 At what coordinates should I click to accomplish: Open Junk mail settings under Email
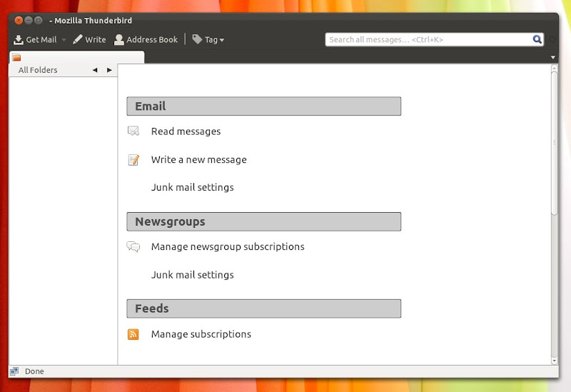[x=192, y=187]
